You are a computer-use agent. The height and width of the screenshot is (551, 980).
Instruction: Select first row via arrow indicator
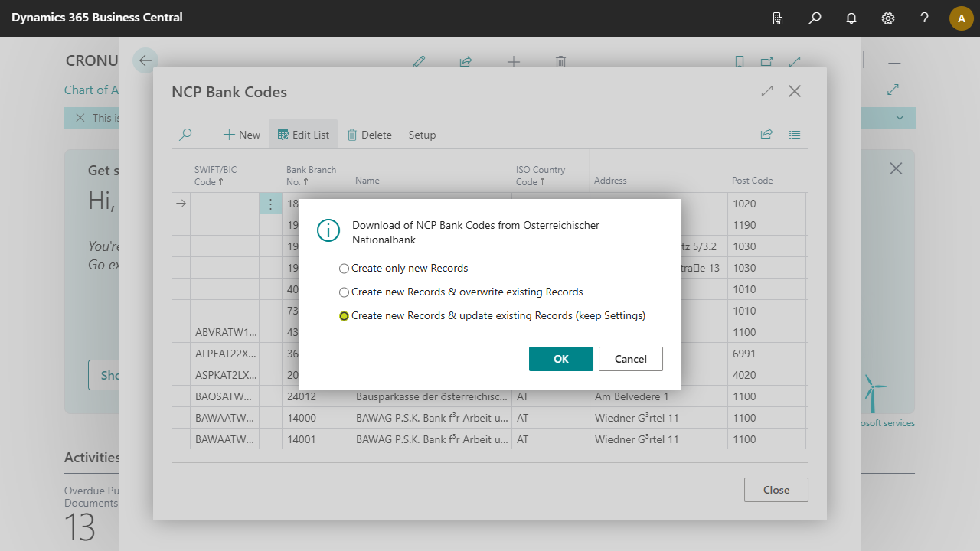click(x=181, y=204)
